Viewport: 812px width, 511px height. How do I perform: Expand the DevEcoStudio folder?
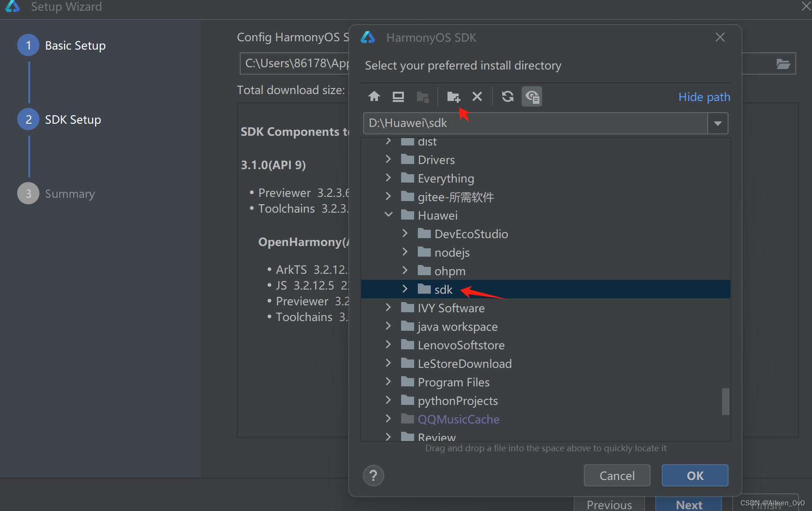pos(405,233)
